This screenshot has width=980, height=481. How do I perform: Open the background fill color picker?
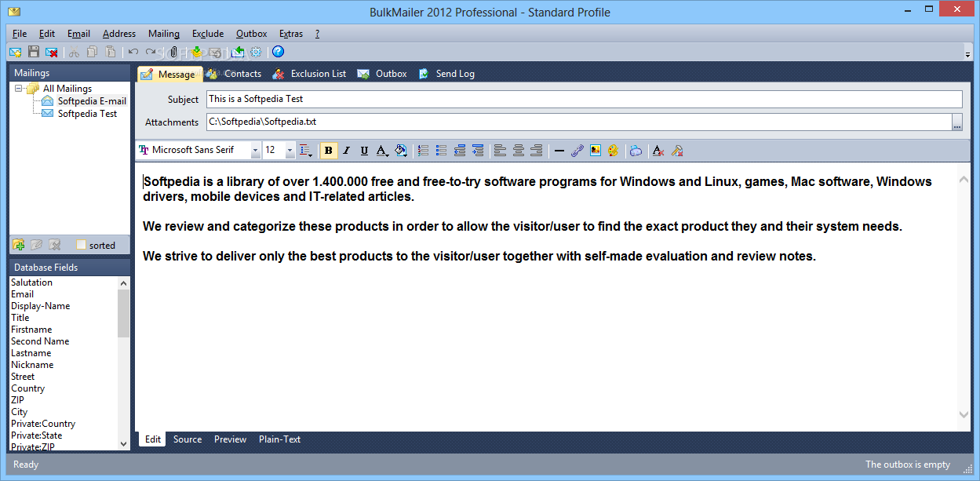pyautogui.click(x=400, y=151)
